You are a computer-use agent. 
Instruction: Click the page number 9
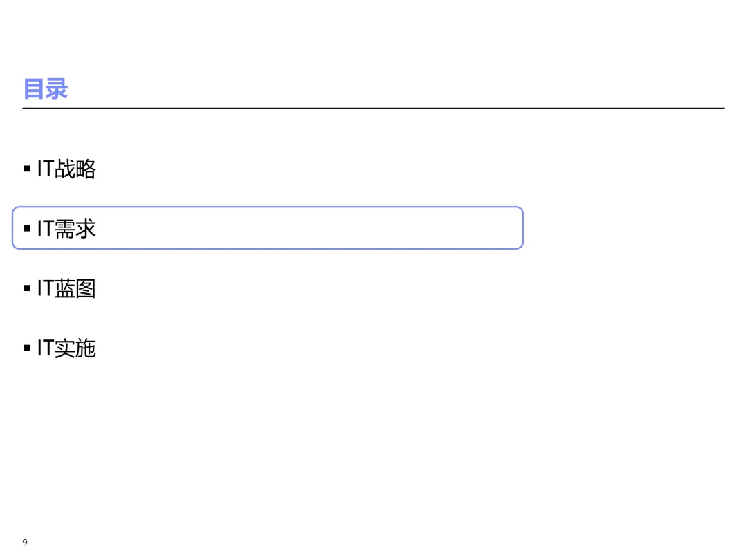coord(25,543)
